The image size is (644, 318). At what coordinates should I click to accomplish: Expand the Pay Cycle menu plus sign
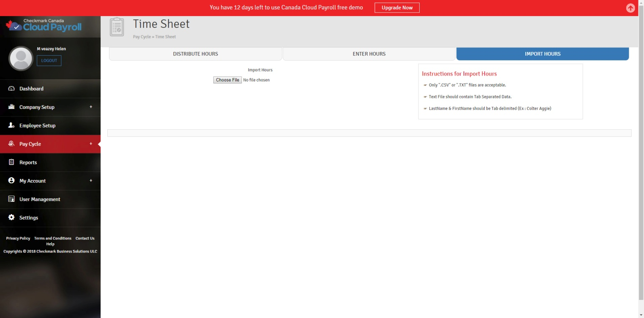tap(91, 144)
